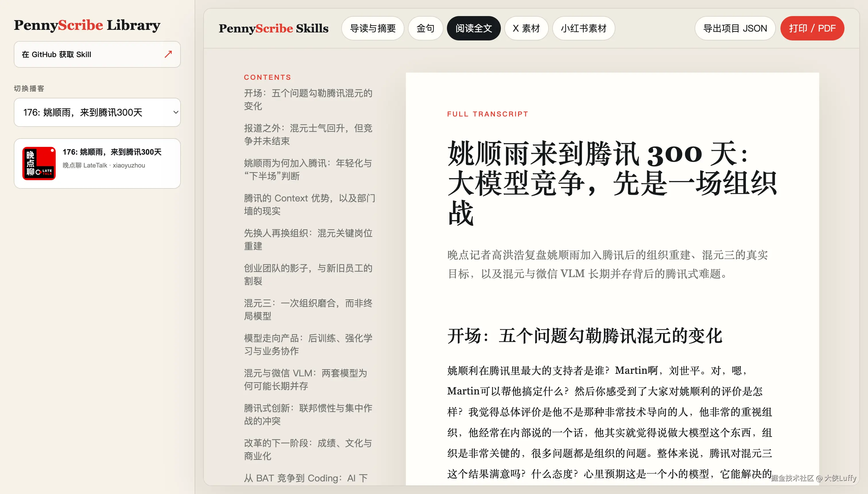
Task: Click the PennyScribe Library logo
Action: [x=87, y=25]
